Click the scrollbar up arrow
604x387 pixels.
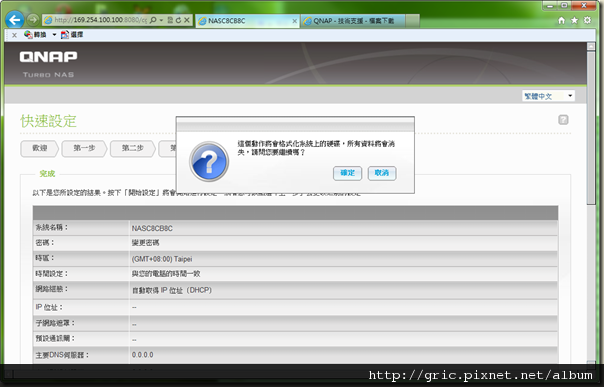click(x=591, y=46)
